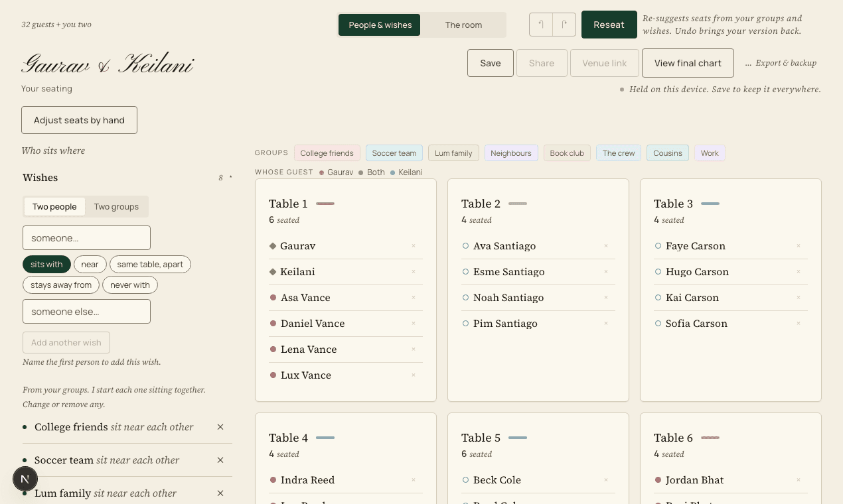The width and height of the screenshot is (843, 504).
Task: Remove Pim Santiago from Table 2
Action: [606, 324]
